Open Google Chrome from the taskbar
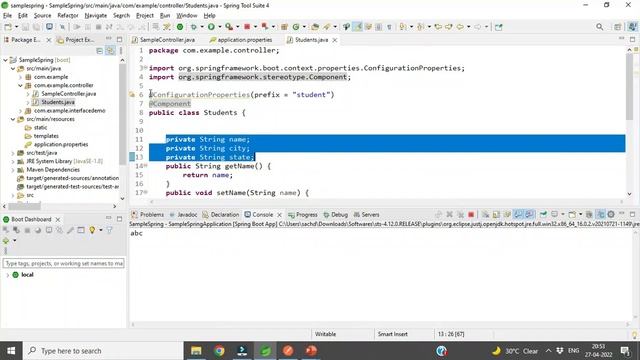This screenshot has height=360, width=640. [219, 351]
